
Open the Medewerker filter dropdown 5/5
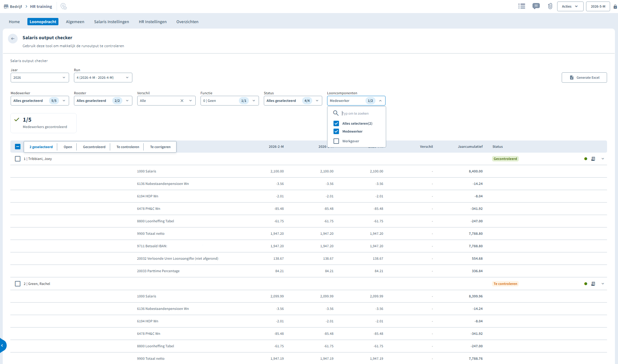pyautogui.click(x=40, y=101)
